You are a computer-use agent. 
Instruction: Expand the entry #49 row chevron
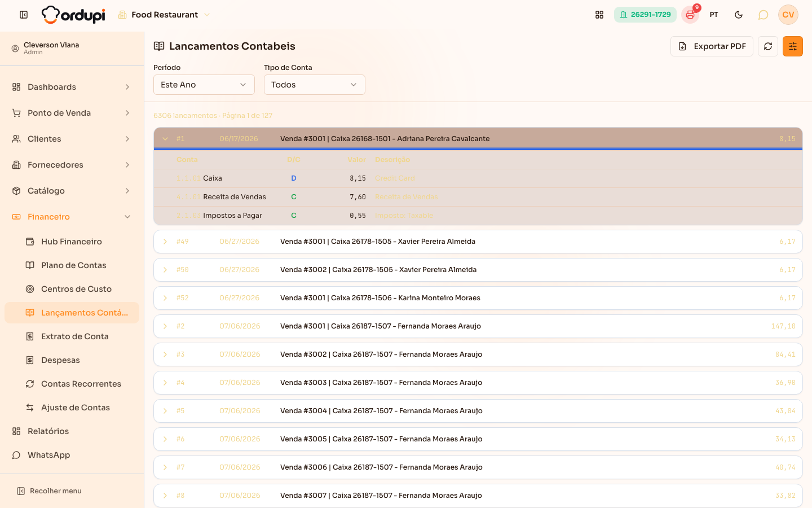(165, 242)
